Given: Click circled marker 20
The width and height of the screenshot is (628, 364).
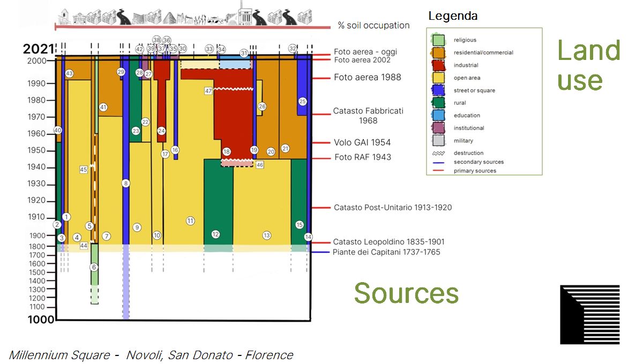Looking at the screenshot, I should [x=271, y=151].
